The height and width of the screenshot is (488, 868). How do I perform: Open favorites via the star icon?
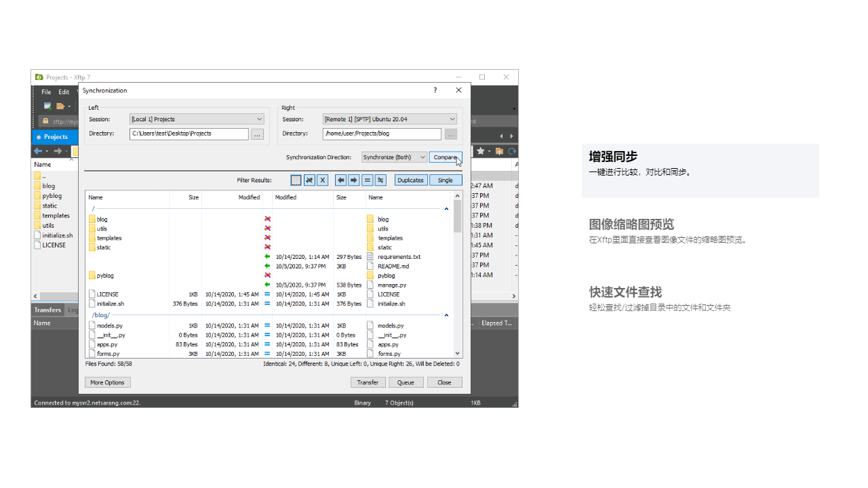(481, 151)
